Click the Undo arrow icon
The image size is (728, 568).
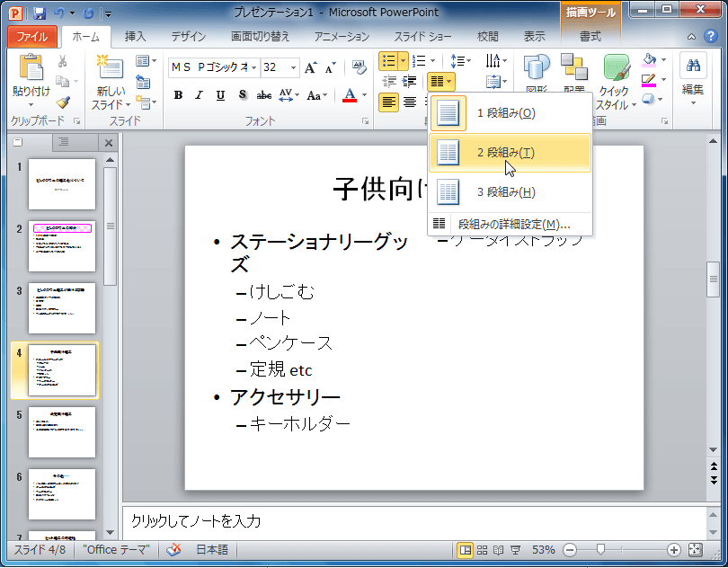click(59, 13)
